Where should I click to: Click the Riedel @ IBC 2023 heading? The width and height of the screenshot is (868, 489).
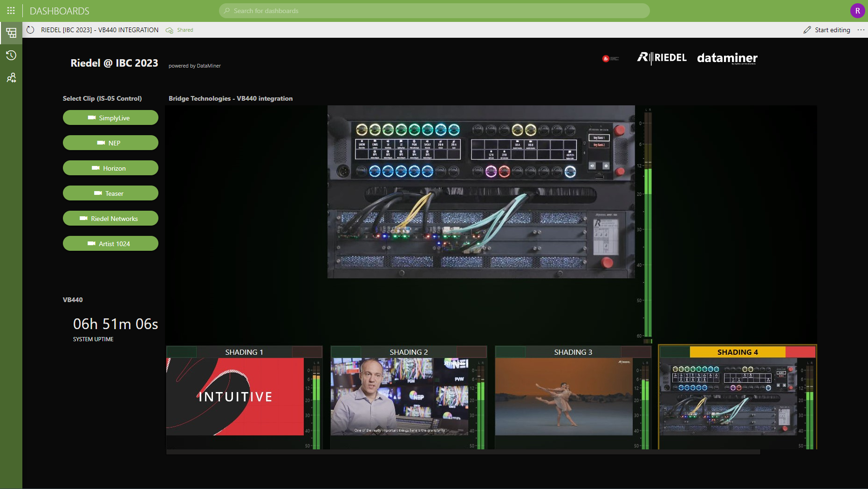pos(114,63)
